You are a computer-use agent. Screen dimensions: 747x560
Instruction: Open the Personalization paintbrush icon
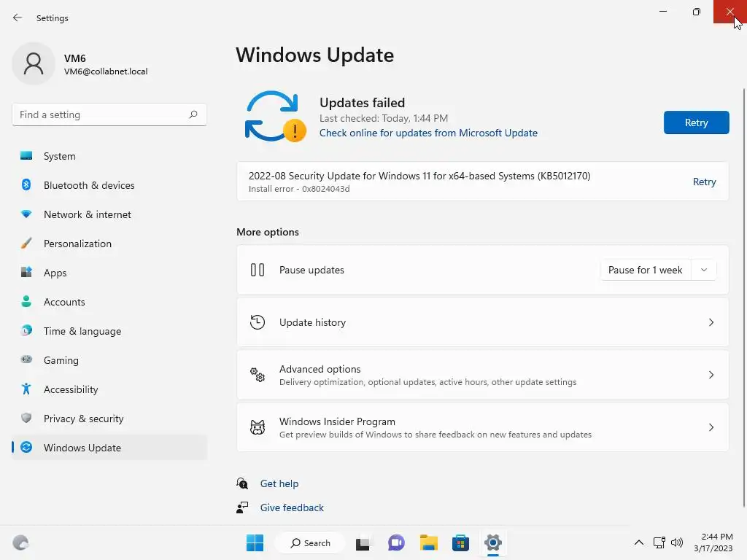(x=26, y=244)
